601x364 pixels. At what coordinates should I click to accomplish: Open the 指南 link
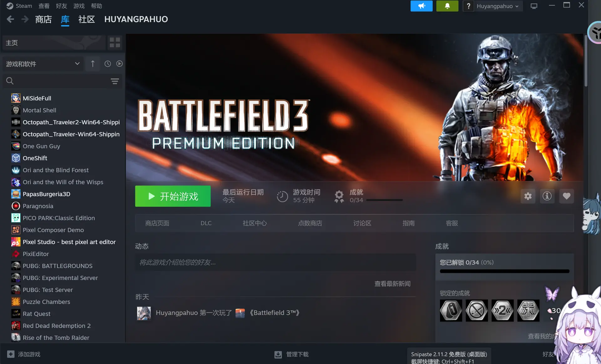[x=408, y=223]
